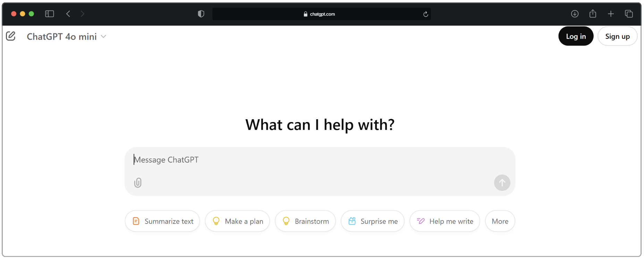Open the privacy report shield icon
This screenshot has width=644, height=259.
201,14
